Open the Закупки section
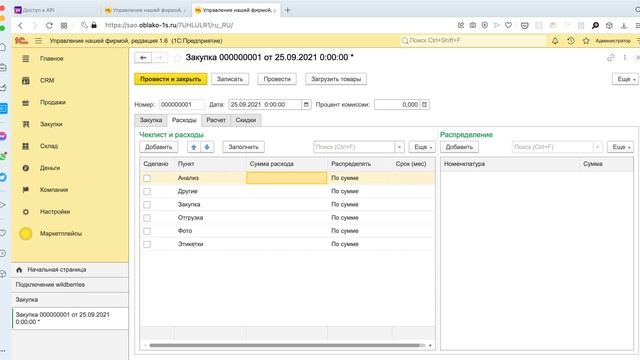The image size is (640, 360). point(51,124)
